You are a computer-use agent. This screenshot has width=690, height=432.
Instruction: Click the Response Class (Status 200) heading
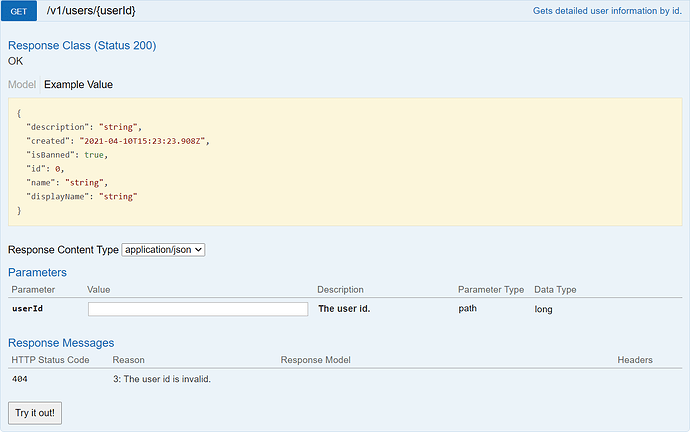point(82,45)
